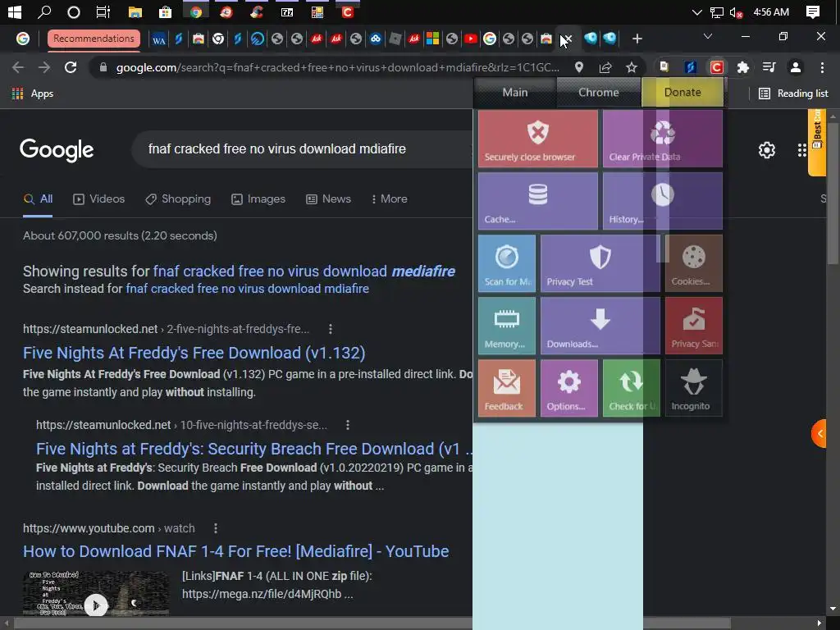Click the Privacy Sandbox tile

694,326
